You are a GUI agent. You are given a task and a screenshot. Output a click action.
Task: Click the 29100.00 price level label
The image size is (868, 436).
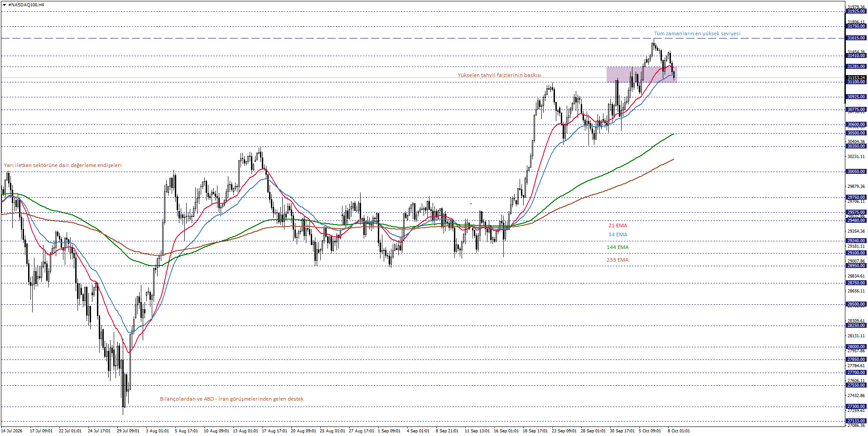coord(856,253)
